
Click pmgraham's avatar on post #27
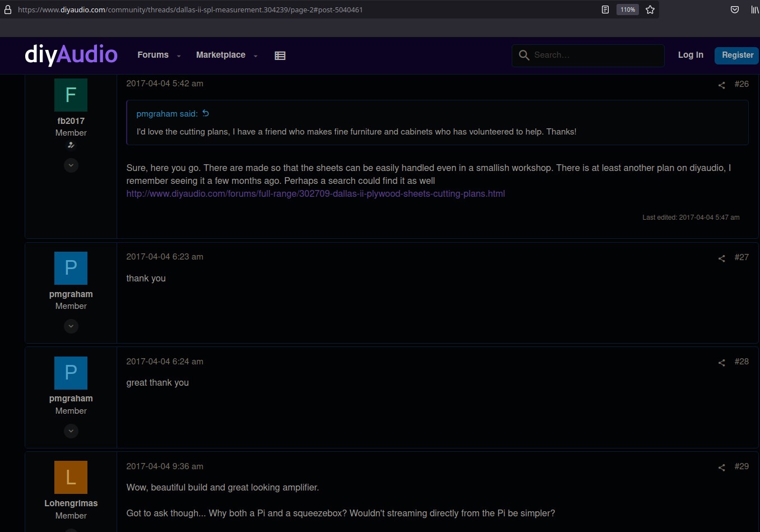pyautogui.click(x=71, y=268)
